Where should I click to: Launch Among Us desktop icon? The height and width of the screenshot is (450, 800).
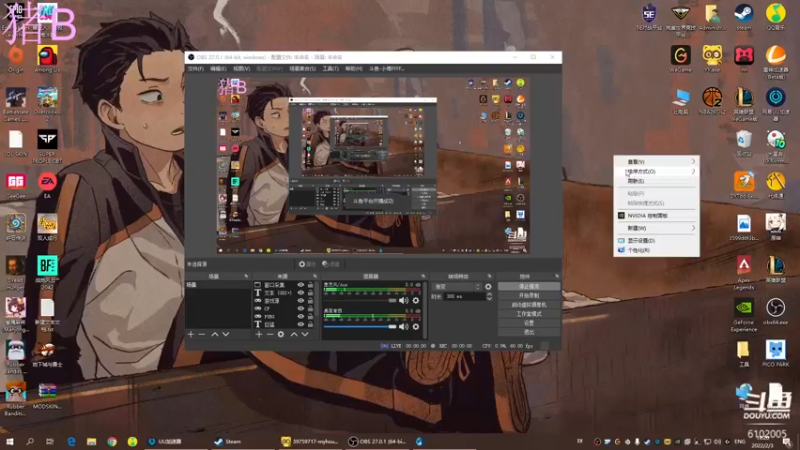click(x=47, y=59)
